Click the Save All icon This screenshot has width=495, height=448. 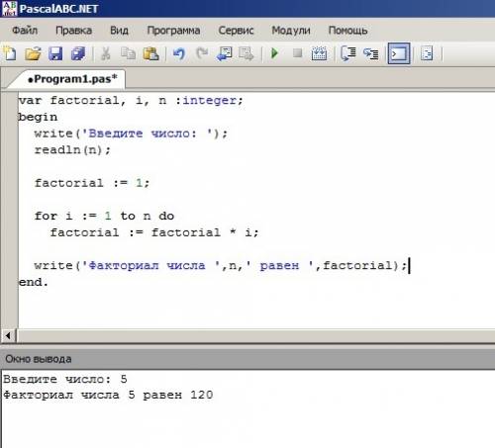[x=78, y=53]
